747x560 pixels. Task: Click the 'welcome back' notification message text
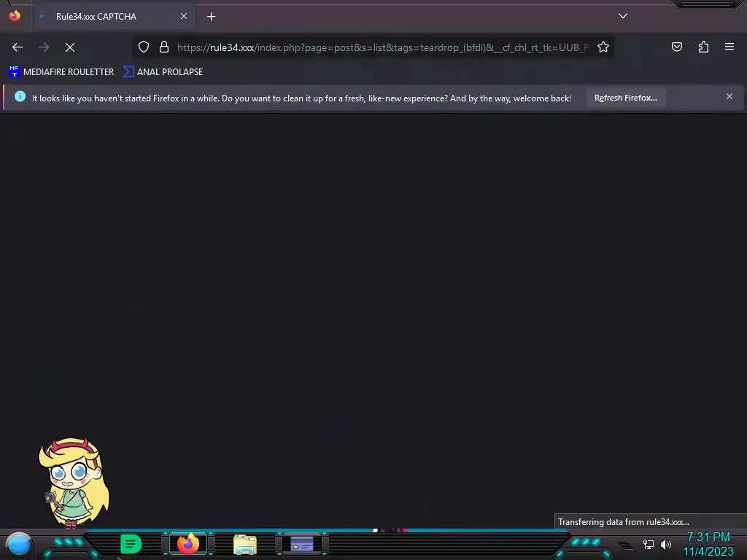(301, 98)
